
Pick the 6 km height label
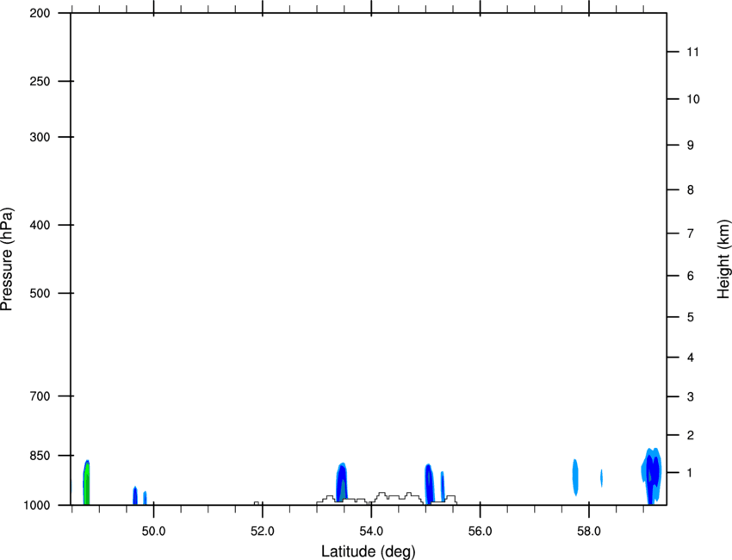(x=691, y=276)
